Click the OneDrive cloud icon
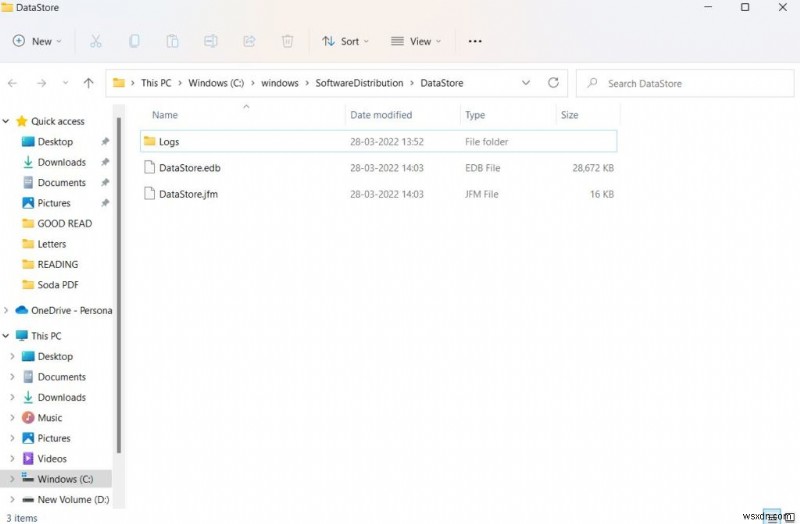Viewport: 800px width, 524px height. point(21,310)
